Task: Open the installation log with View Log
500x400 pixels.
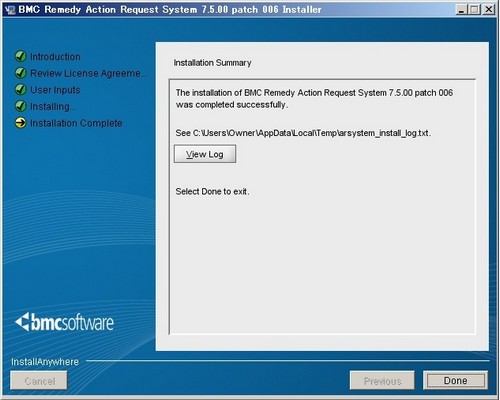Action: tap(205, 154)
